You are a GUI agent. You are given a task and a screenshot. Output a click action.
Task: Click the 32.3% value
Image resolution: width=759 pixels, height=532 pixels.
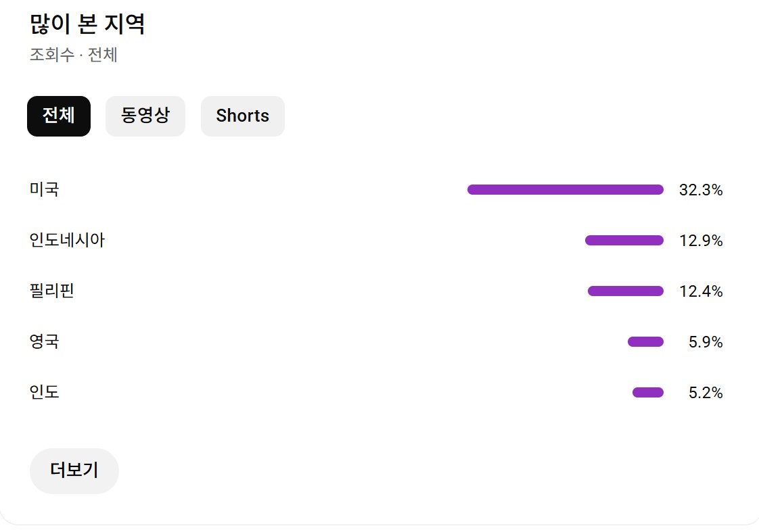pyautogui.click(x=701, y=191)
